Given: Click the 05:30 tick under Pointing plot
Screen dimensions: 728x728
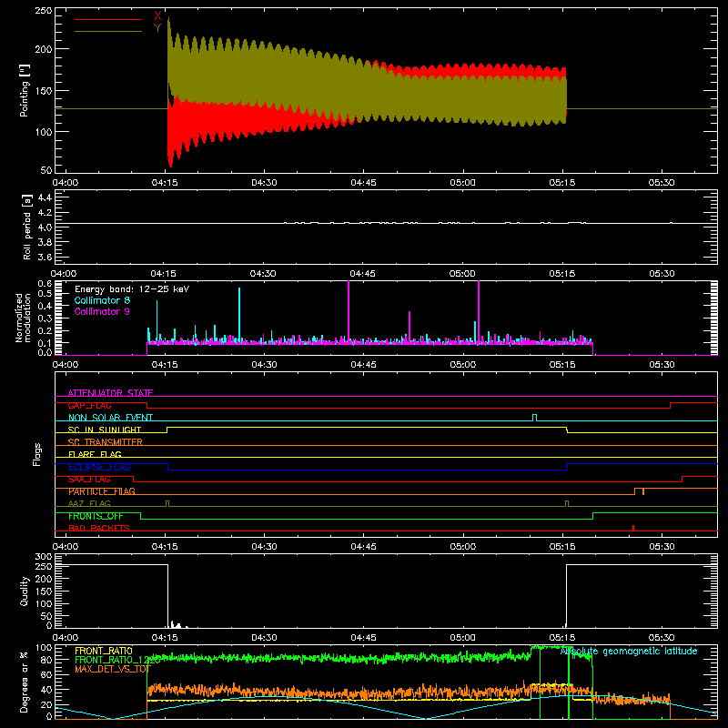Looking at the screenshot, I should (x=662, y=183).
